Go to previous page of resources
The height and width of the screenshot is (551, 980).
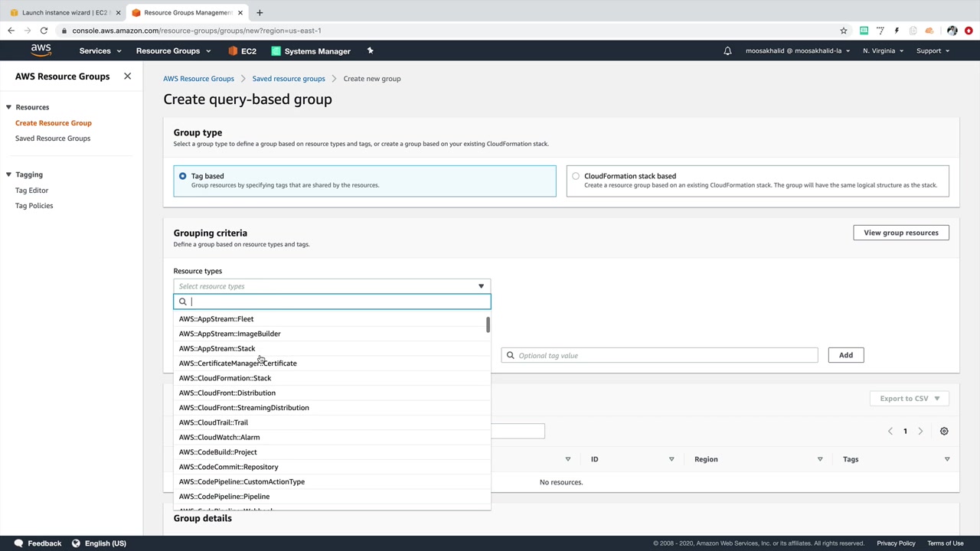tap(890, 431)
